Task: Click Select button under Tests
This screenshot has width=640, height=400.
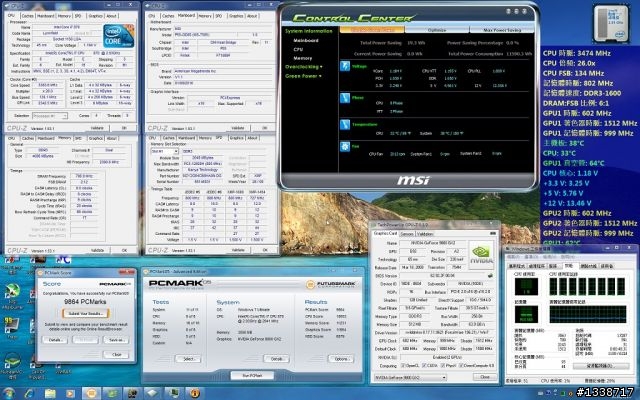Action: 188,359
